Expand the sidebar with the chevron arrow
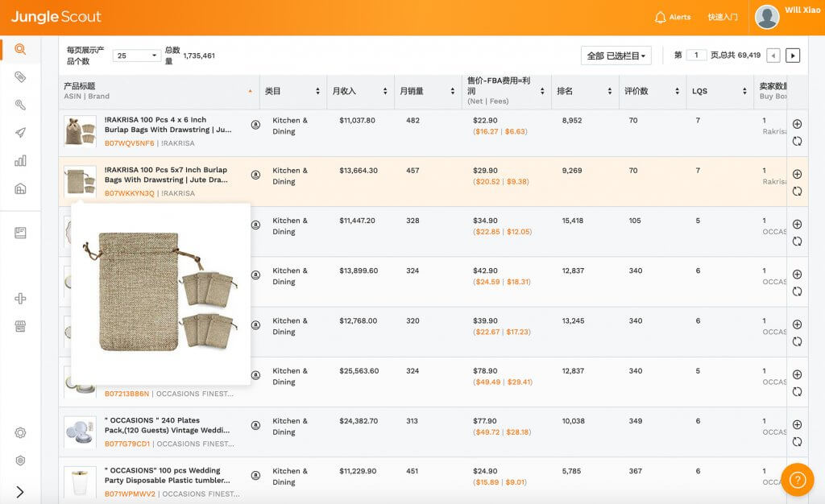Screen dimensions: 825x504 pyautogui.click(x=21, y=492)
